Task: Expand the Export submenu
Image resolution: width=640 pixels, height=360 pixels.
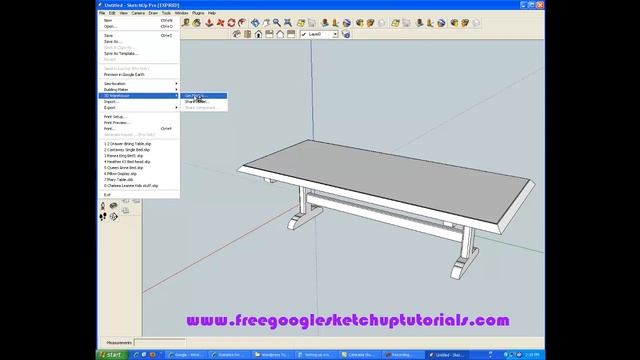Action: 139,107
